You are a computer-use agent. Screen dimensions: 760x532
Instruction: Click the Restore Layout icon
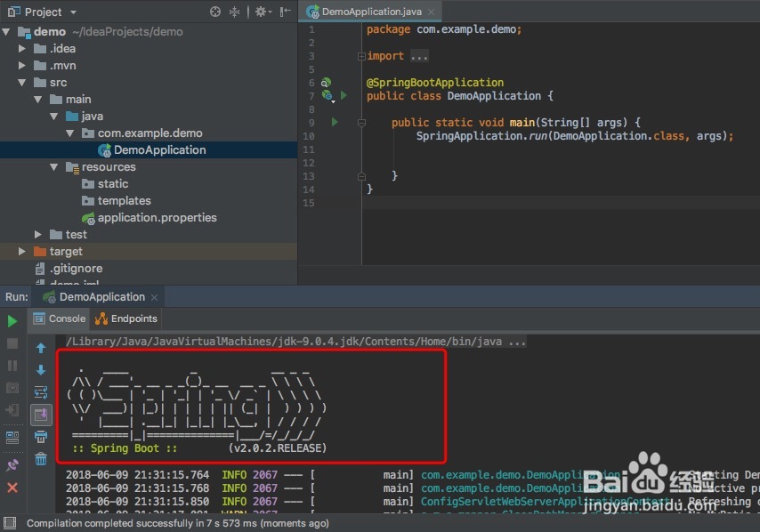point(12,438)
